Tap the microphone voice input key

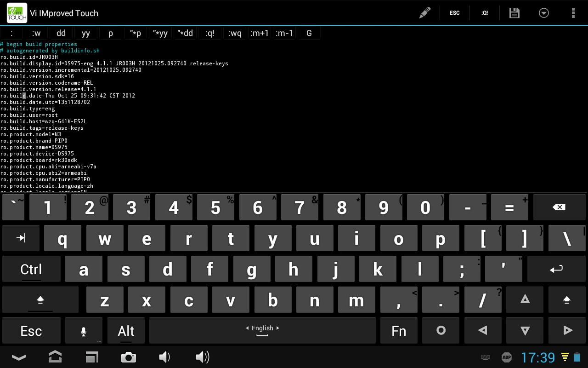click(84, 331)
